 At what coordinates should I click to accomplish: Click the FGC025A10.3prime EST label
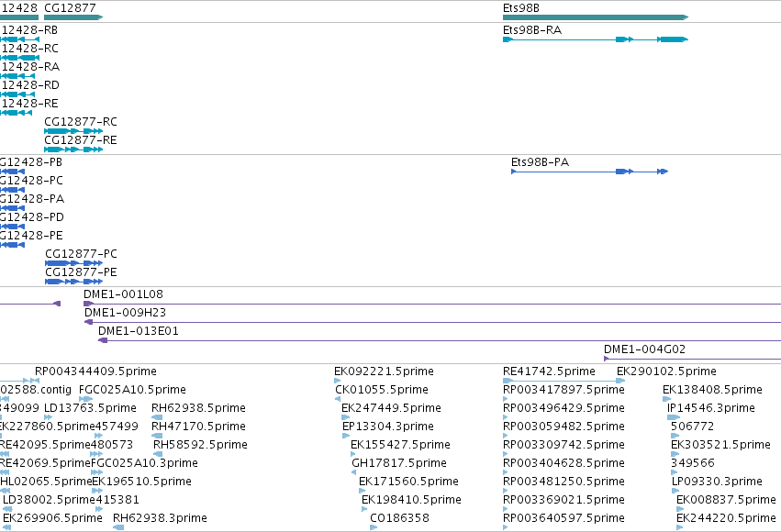144,463
